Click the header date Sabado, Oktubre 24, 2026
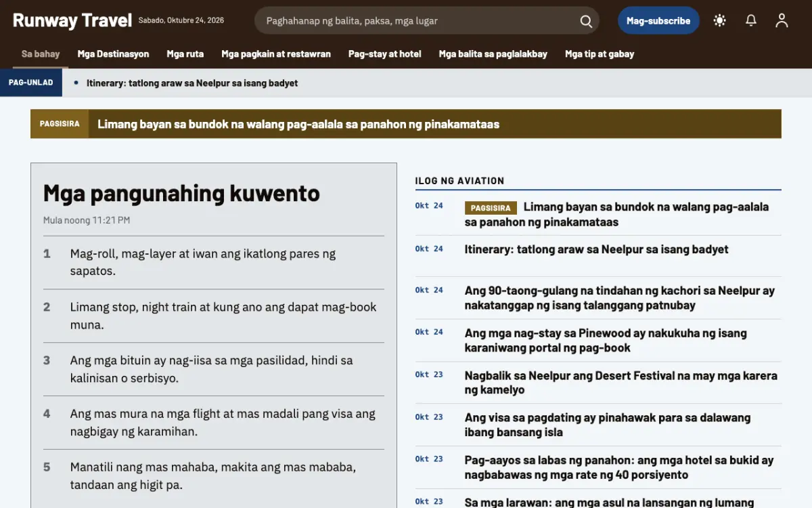The width and height of the screenshot is (812, 508). [181, 20]
